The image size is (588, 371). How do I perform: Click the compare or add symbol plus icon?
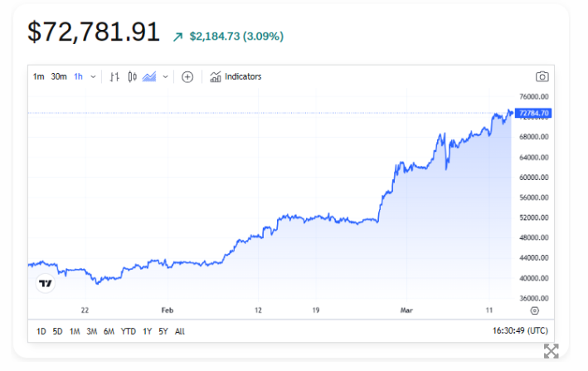tap(187, 77)
